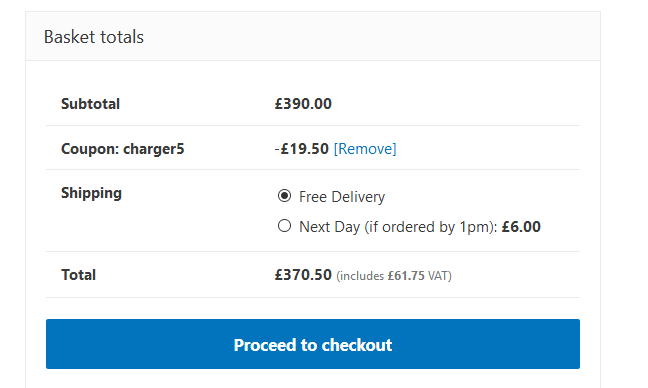Click the Next Day label words

pyautogui.click(x=330, y=227)
